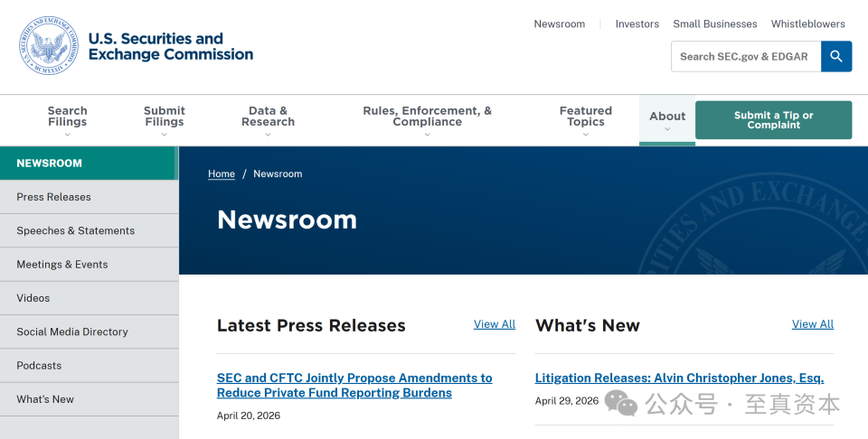Open the Featured Topics dropdown
The height and width of the screenshot is (439, 868).
(x=586, y=120)
